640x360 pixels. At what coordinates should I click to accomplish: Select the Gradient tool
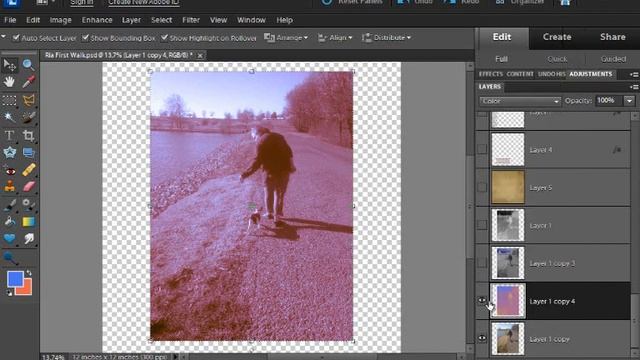pos(28,222)
